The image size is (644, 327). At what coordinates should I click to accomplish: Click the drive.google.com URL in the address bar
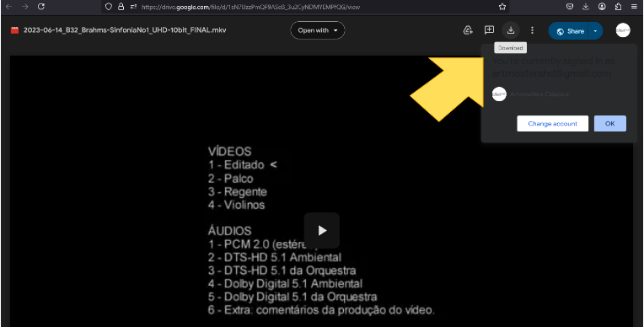(x=250, y=7)
